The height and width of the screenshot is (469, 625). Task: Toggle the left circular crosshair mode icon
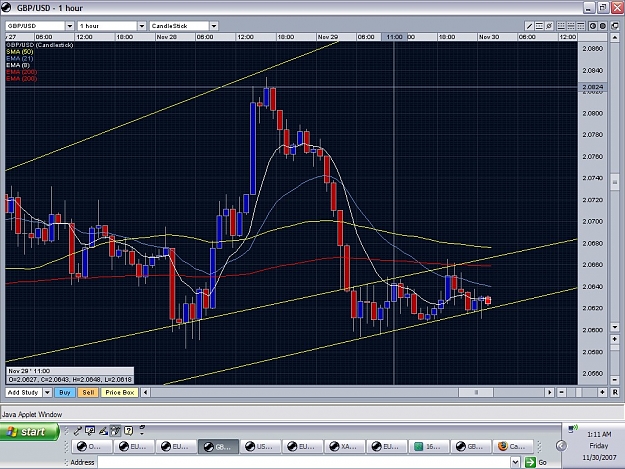pyautogui.click(x=593, y=26)
